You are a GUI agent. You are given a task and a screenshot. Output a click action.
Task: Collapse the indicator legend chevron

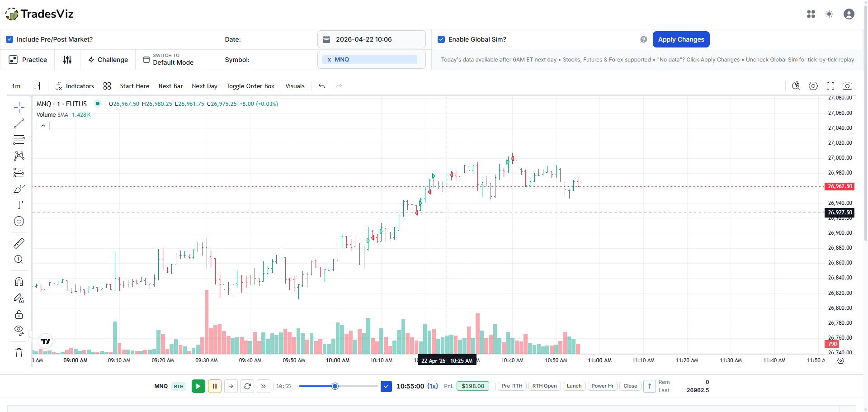click(x=43, y=126)
